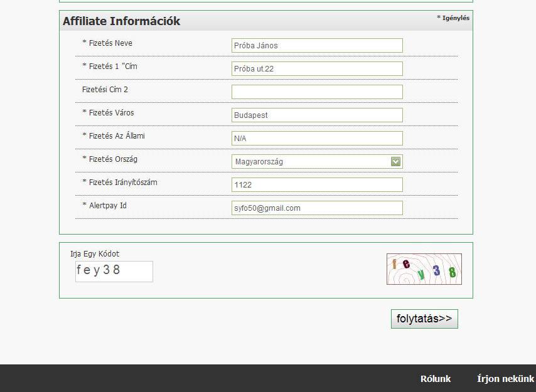Click the captcha code text box
536x392 pixels.
114,271
